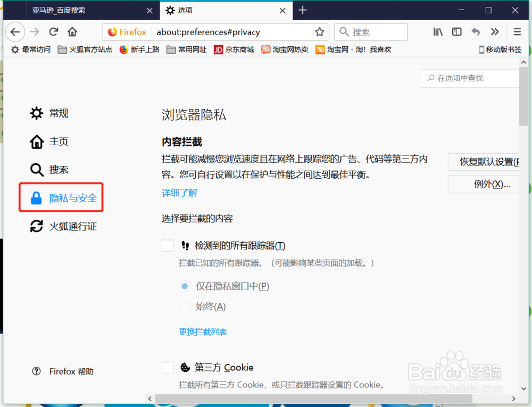Enable the 第三方 Cookie blocking checkbox
This screenshot has height=407, width=532.
point(168,367)
